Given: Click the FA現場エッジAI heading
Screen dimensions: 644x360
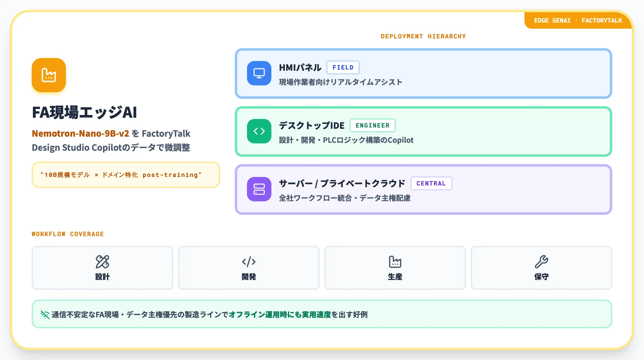Looking at the screenshot, I should tap(84, 112).
